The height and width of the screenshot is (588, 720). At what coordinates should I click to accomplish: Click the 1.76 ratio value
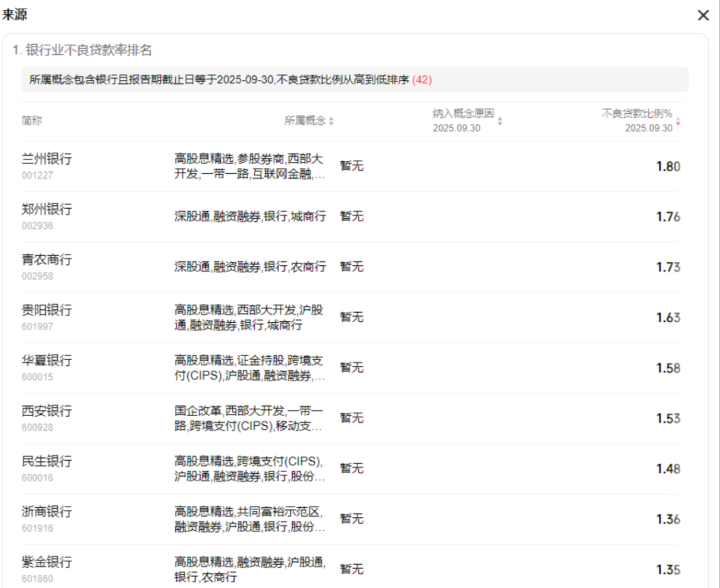coord(668,217)
